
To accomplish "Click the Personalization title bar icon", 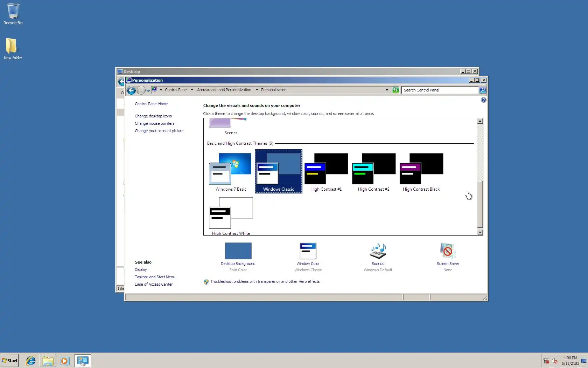I will click(x=129, y=80).
